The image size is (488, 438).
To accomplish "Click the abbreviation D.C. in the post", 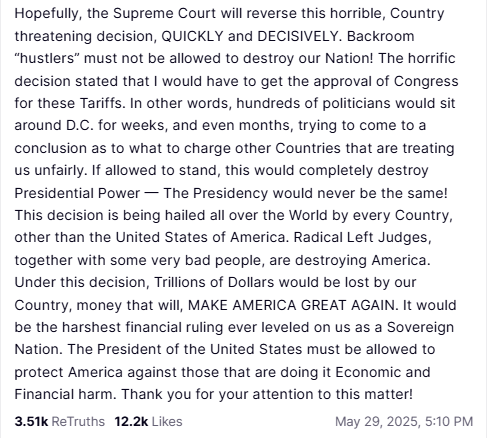I will 80,126.
